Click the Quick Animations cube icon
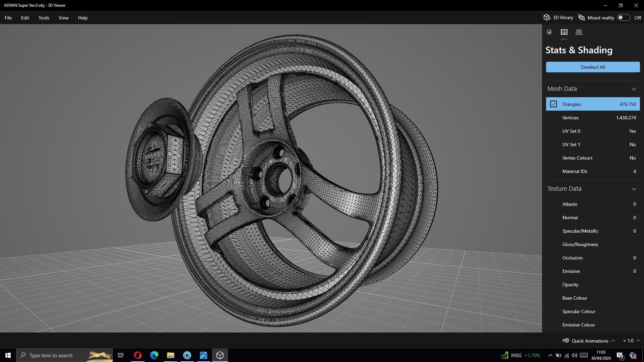This screenshot has height=362, width=644. pos(566,341)
